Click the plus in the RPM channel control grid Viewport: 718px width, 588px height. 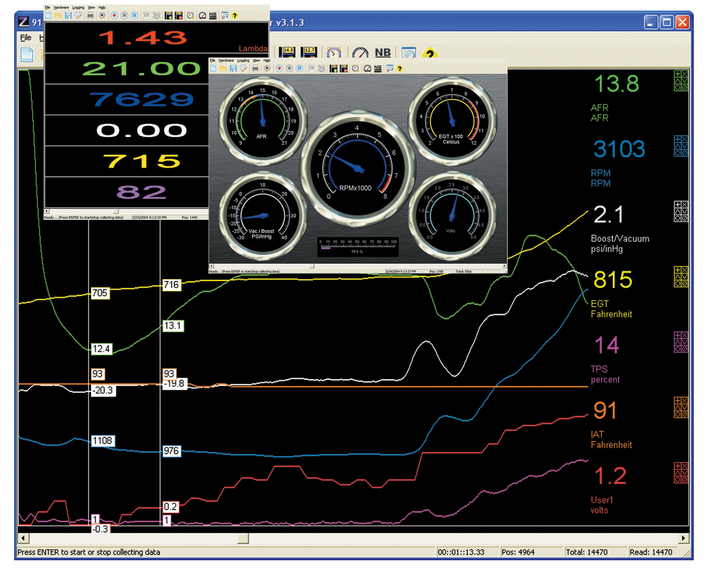click(x=678, y=139)
